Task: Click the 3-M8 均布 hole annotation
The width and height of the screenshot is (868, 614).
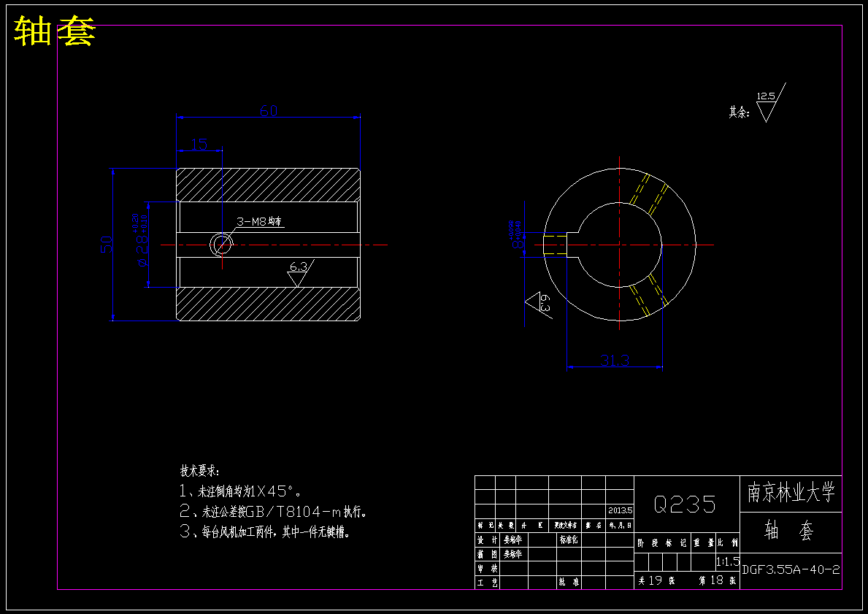Action: pos(259,221)
